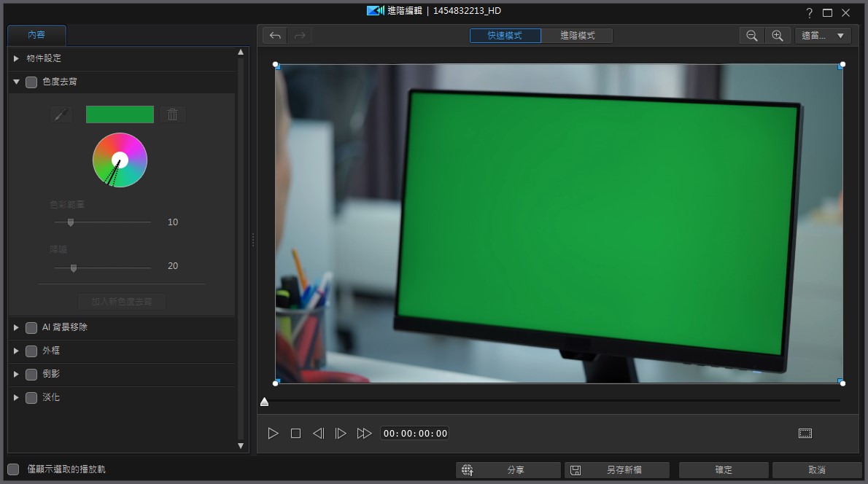Zoom in with the magnifier plus icon
Screen dimensions: 868x484
(778, 36)
